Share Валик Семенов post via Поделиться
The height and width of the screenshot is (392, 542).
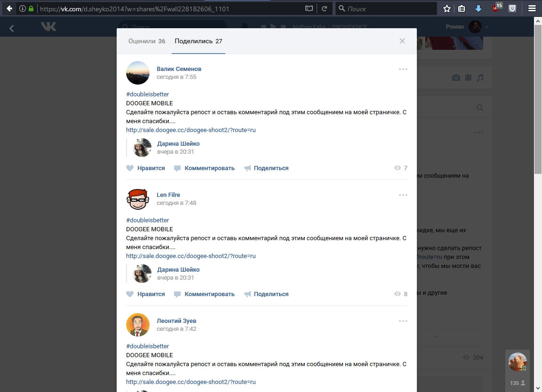pos(266,168)
